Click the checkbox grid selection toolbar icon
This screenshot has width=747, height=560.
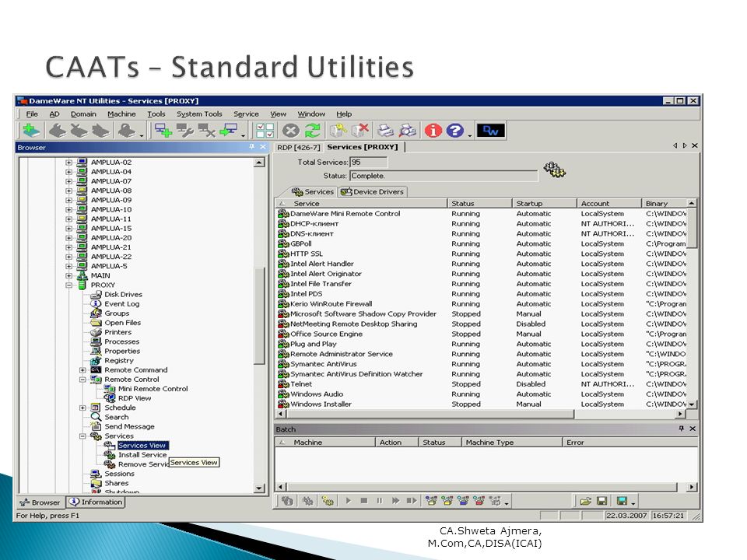tap(265, 131)
